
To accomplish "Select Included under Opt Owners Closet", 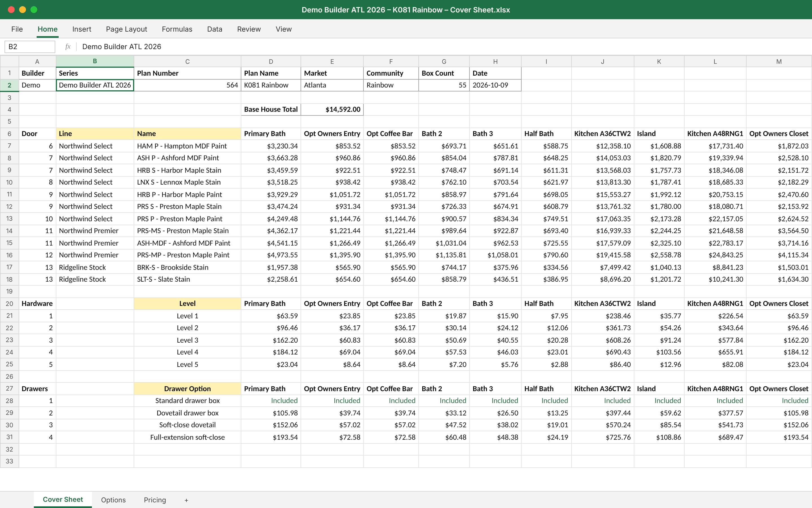I will (779, 401).
